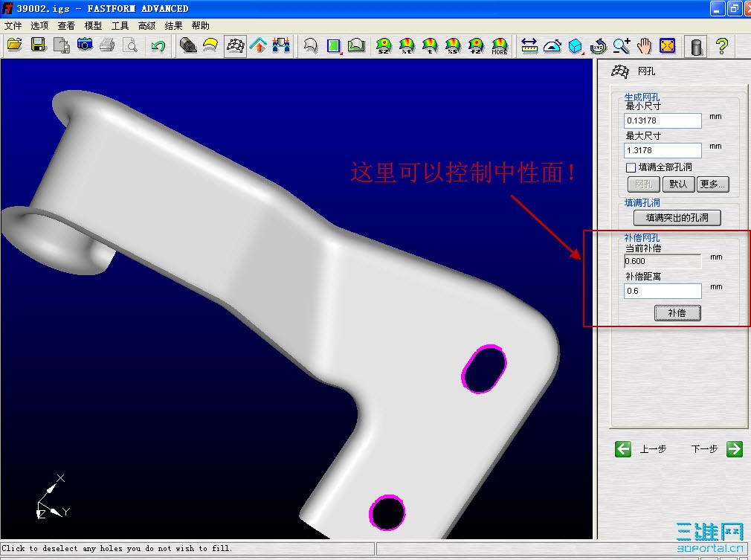Click the XYZ rotate icon

[x=599, y=45]
